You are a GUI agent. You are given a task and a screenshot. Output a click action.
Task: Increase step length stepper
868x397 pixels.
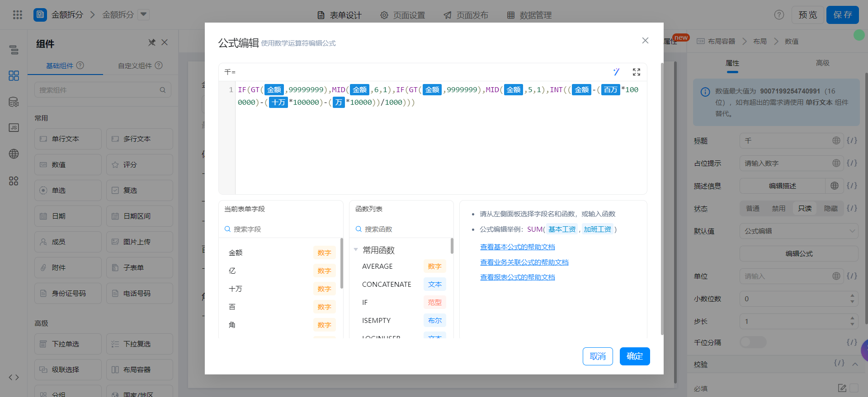(x=852, y=318)
